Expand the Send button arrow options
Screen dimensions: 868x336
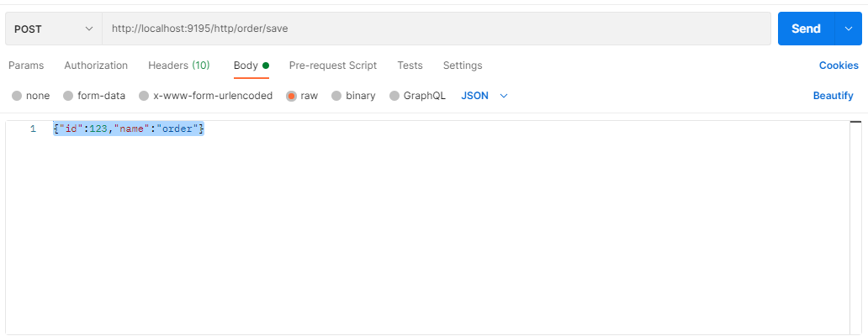848,29
